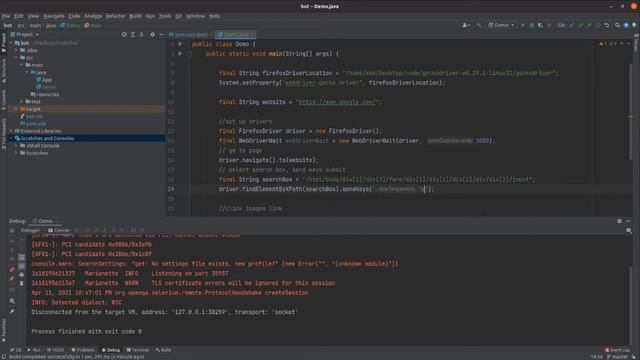The height and width of the screenshot is (360, 640).
Task: Select JShell Console in project tree
Action: click(40, 146)
